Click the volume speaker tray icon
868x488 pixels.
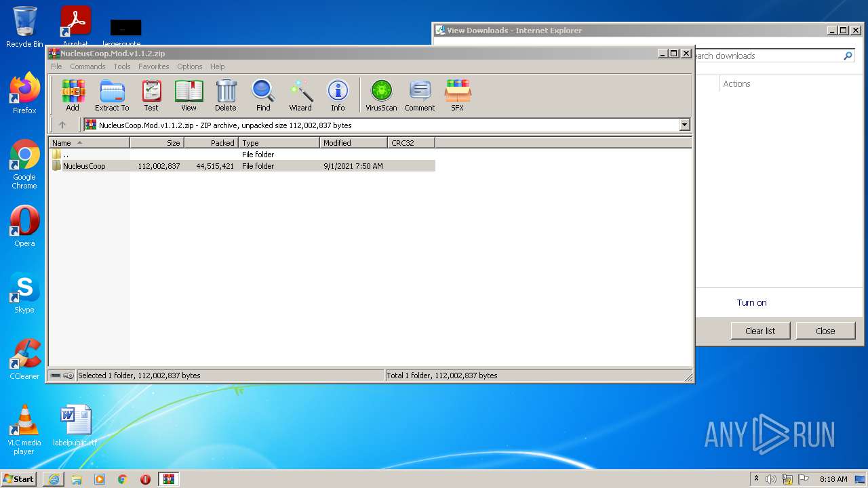[x=771, y=479]
